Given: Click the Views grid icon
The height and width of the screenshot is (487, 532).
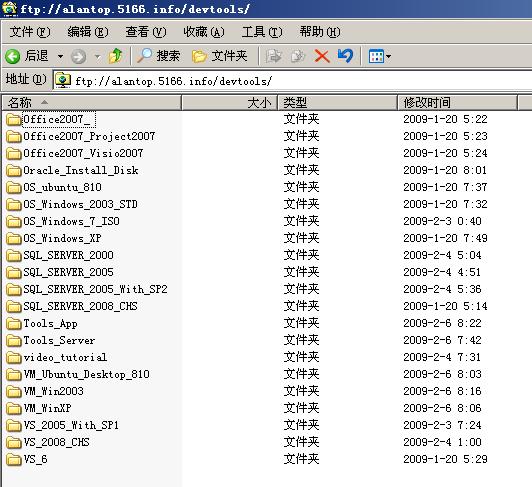Looking at the screenshot, I should tap(376, 56).
